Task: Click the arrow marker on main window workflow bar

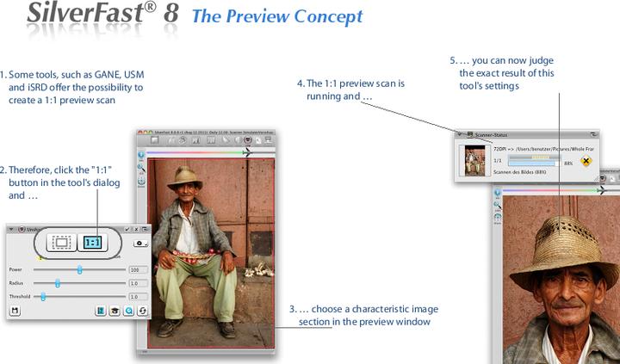Action: coord(247,152)
